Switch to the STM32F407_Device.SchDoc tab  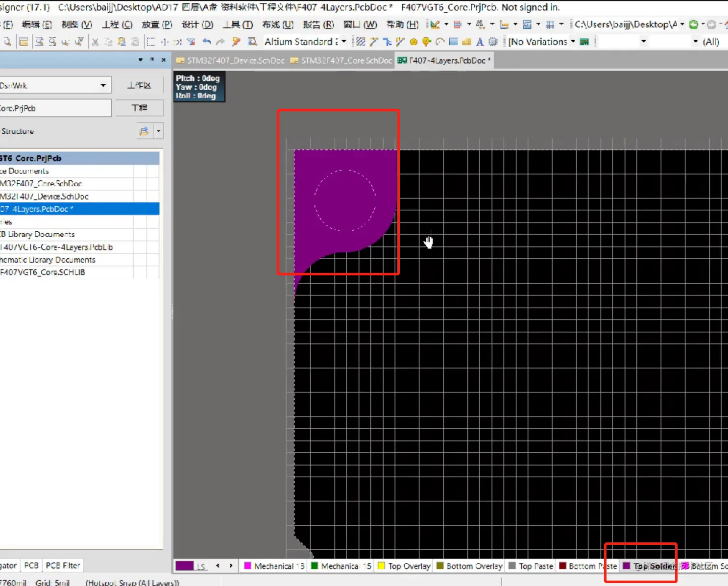pos(230,60)
